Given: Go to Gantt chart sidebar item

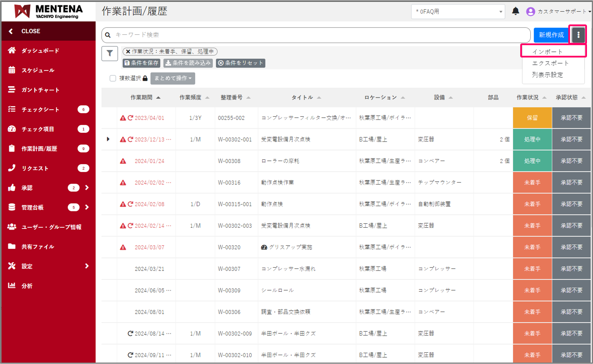Looking at the screenshot, I should 40,90.
